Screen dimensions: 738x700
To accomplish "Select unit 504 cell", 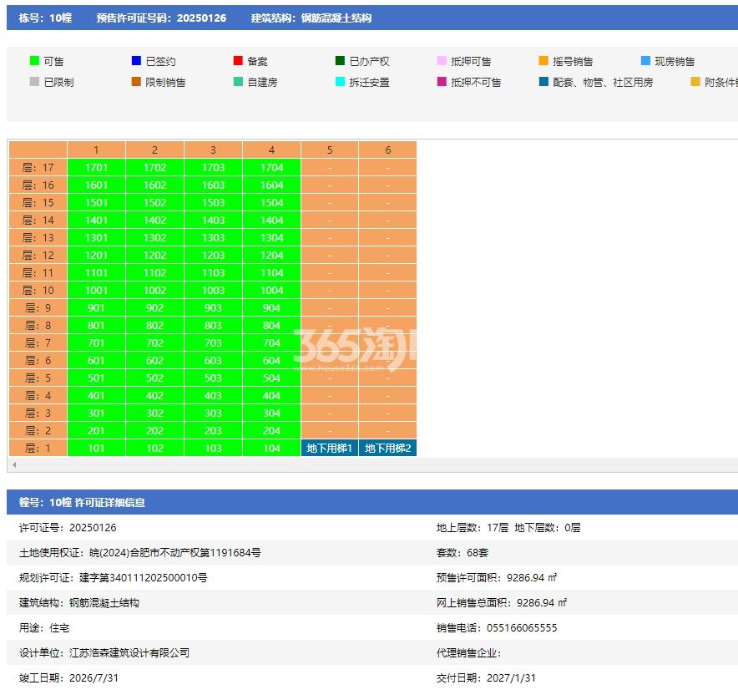I will point(271,378).
